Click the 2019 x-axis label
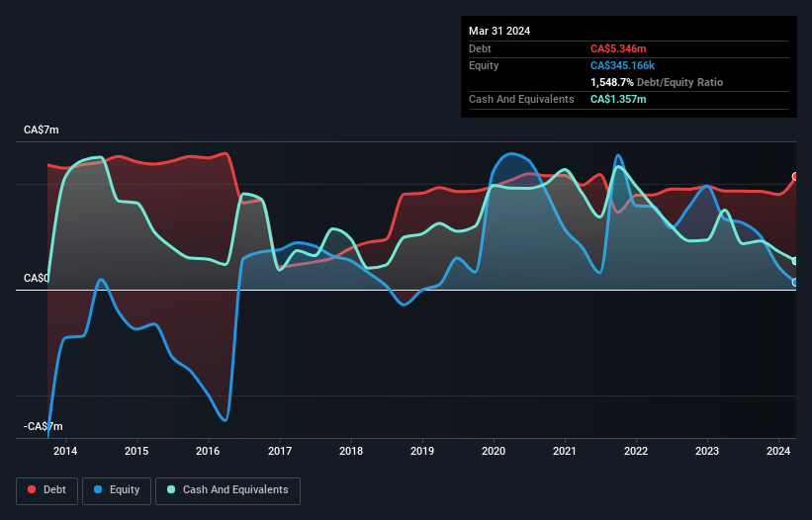The height and width of the screenshot is (520, 812). pos(422,451)
